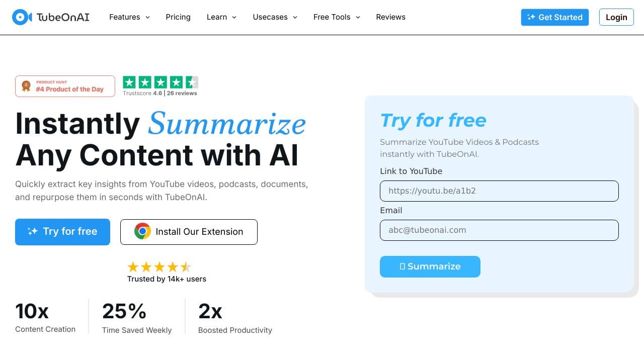Focus the Email input field
The width and height of the screenshot is (644, 362).
coord(499,230)
